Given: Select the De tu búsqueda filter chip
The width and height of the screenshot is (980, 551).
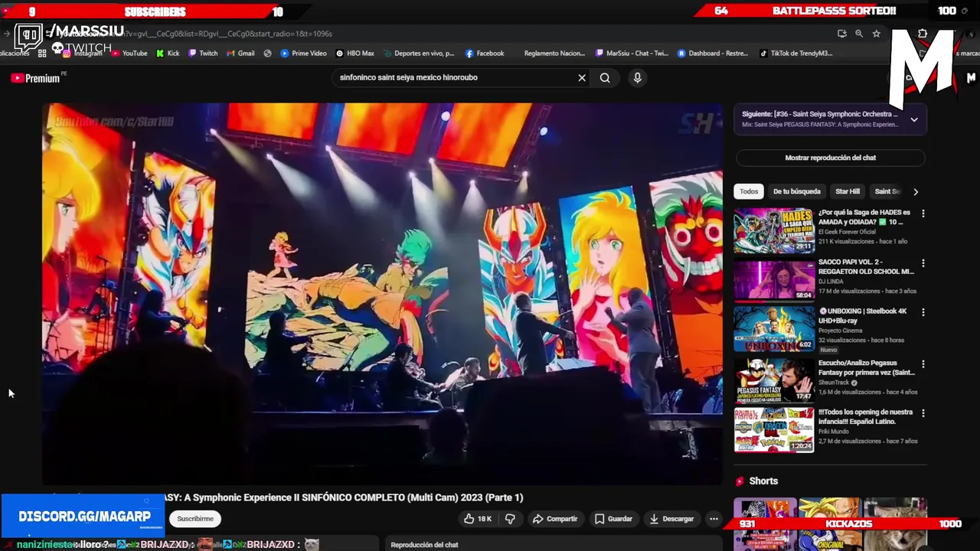Looking at the screenshot, I should tap(796, 191).
